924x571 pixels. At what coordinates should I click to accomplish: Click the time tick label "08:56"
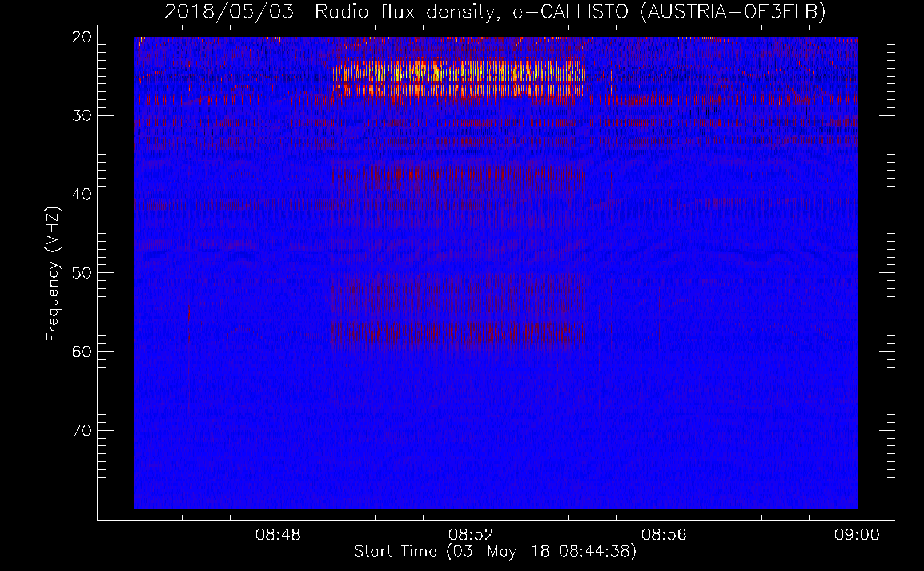click(x=664, y=535)
